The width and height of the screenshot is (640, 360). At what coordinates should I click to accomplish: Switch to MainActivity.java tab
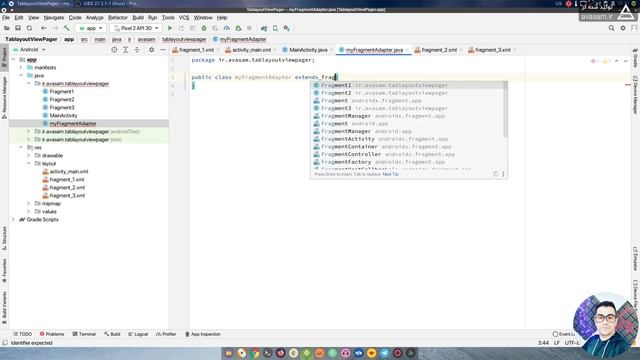[x=308, y=50]
